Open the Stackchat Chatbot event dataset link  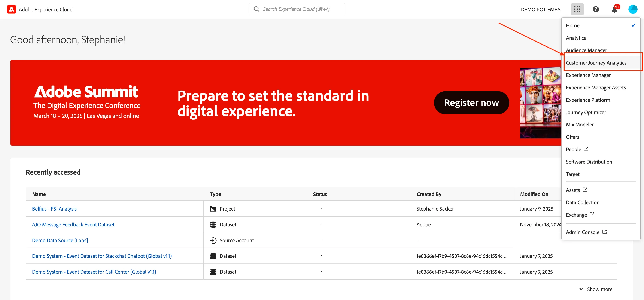pos(102,256)
